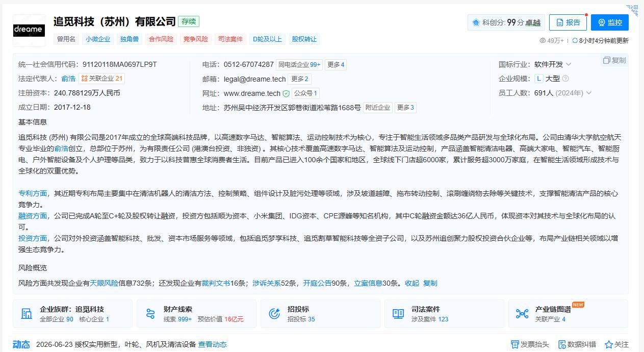Expand 更多 3 addresses

(x=405, y=108)
